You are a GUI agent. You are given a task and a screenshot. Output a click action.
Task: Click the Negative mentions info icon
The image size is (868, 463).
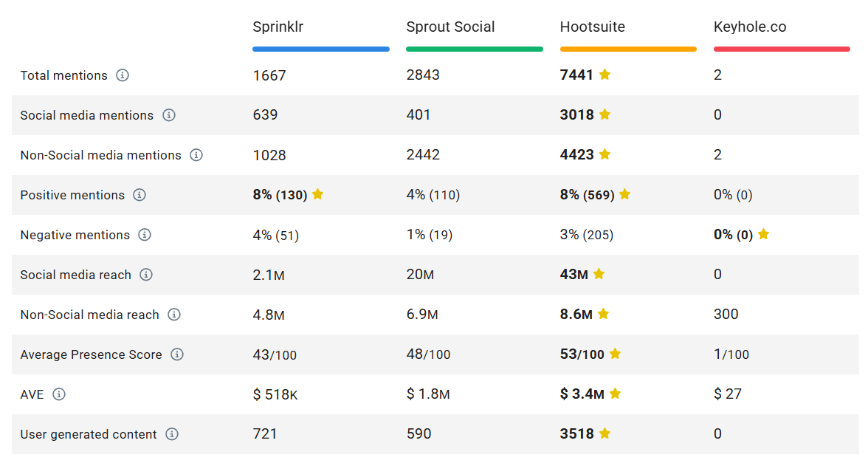[x=145, y=235]
